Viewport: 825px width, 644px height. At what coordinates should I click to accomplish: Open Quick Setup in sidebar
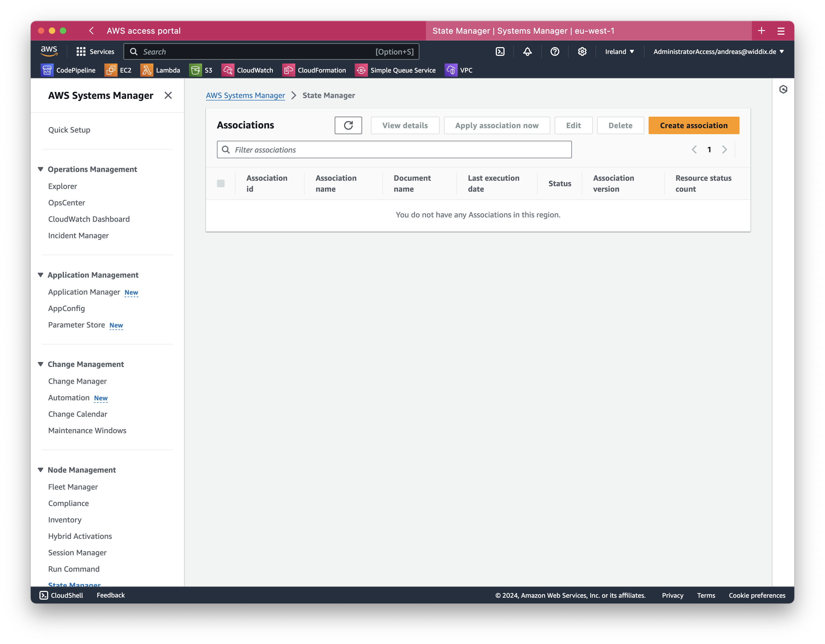click(x=69, y=130)
